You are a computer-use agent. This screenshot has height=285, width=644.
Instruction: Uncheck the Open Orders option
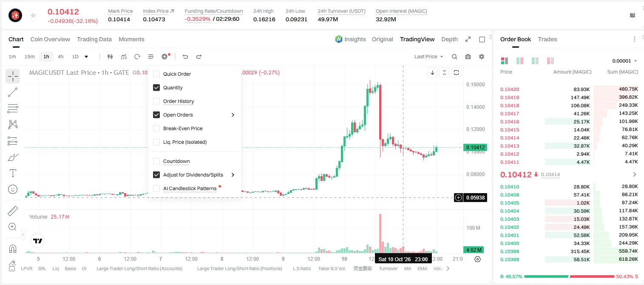pyautogui.click(x=156, y=115)
